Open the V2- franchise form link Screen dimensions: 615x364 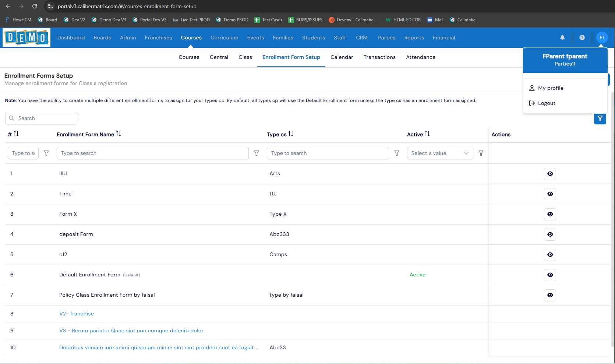77,314
